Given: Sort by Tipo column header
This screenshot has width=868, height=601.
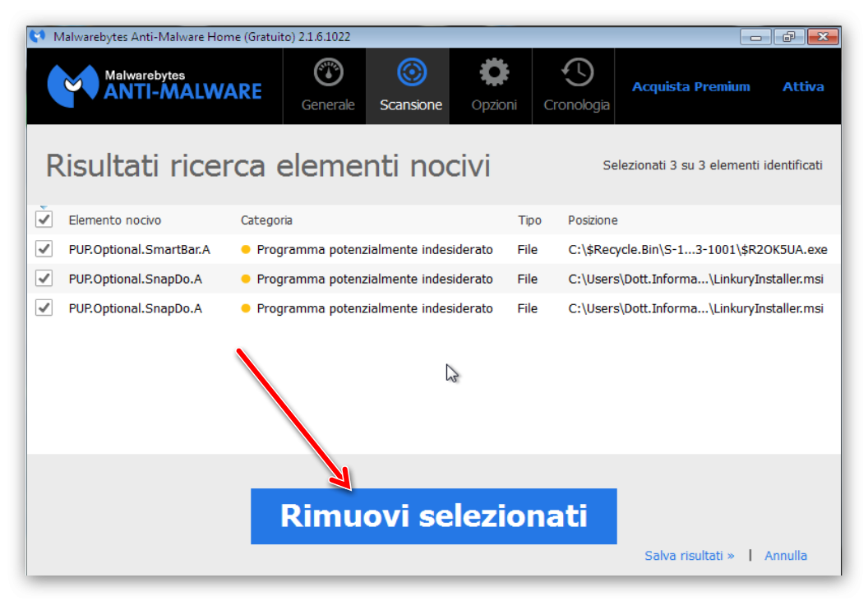Looking at the screenshot, I should point(529,220).
